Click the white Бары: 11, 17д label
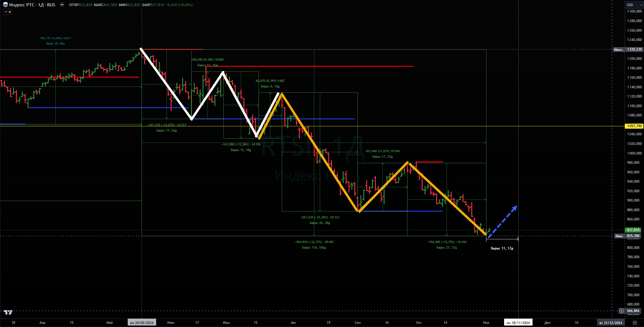This screenshot has height=327, width=644. tap(502, 248)
